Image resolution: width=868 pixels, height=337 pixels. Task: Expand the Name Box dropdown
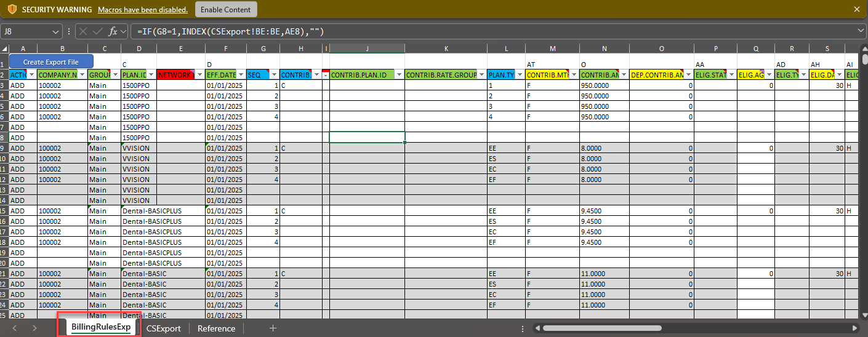pos(57,31)
